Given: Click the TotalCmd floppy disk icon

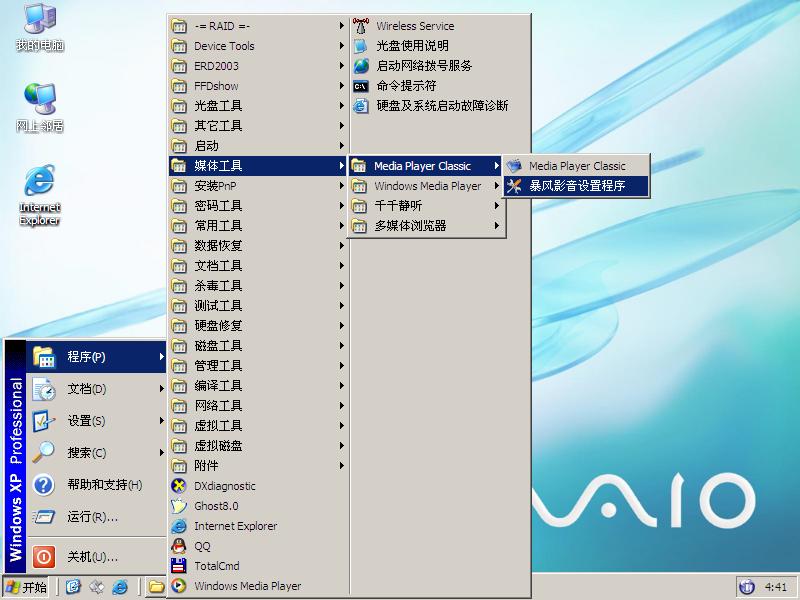Looking at the screenshot, I should click(x=179, y=566).
